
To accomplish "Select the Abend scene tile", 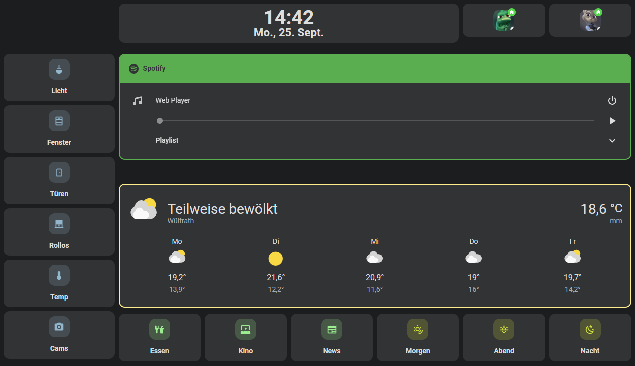I will [504, 337].
